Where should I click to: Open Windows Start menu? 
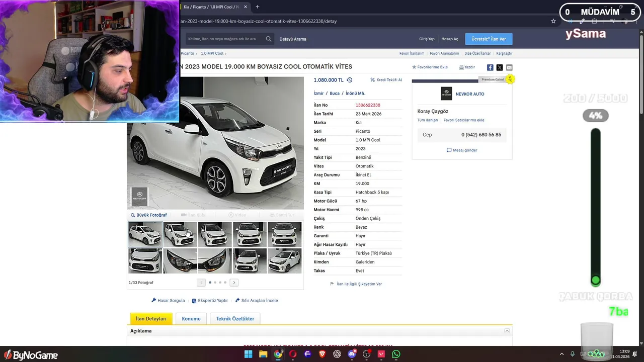pos(249,354)
